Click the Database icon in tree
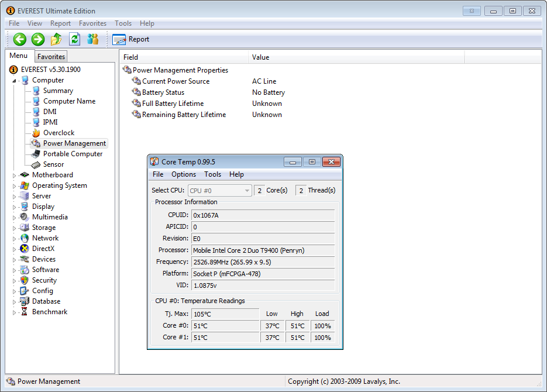The image size is (547, 392). coord(25,301)
